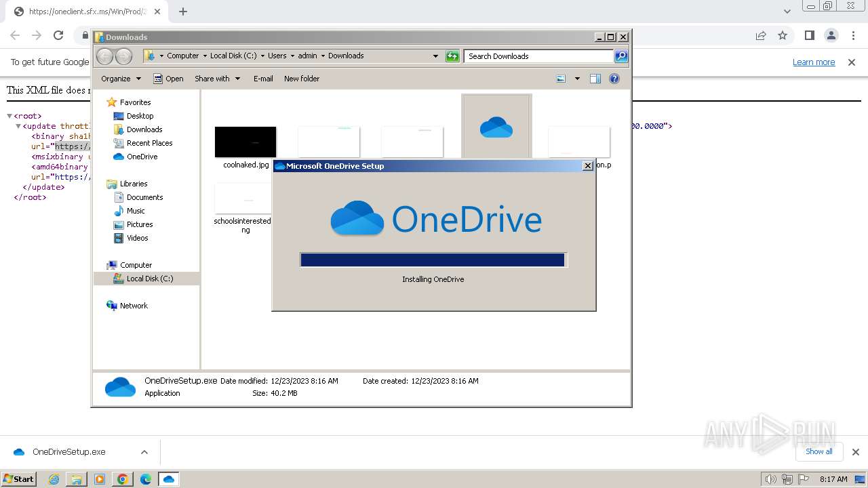Image resolution: width=868 pixels, height=488 pixels.
Task: Close the Chrome downloads bar
Action: coord(855,452)
